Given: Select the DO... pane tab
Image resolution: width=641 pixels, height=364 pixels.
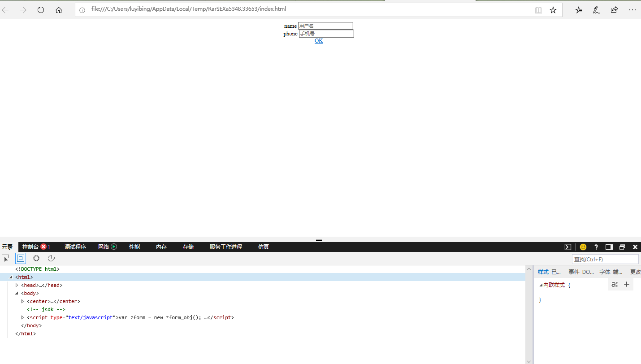Looking at the screenshot, I should coord(588,272).
